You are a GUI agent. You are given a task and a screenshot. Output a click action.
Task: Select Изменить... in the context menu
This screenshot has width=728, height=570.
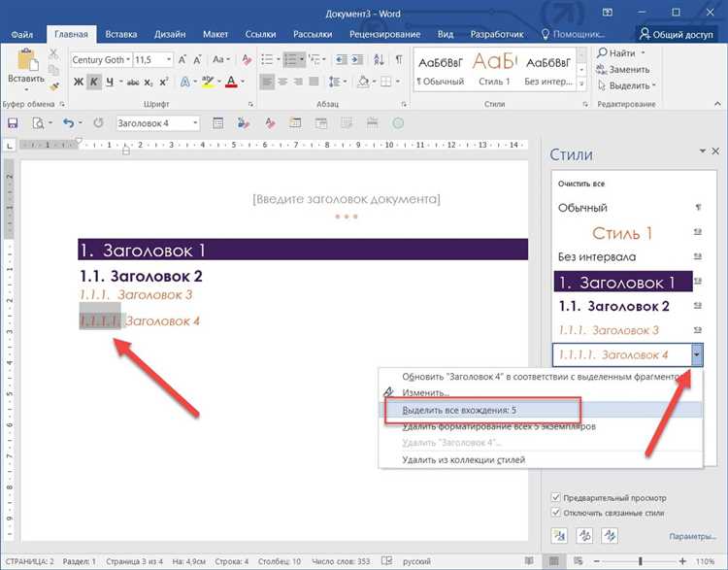426,393
